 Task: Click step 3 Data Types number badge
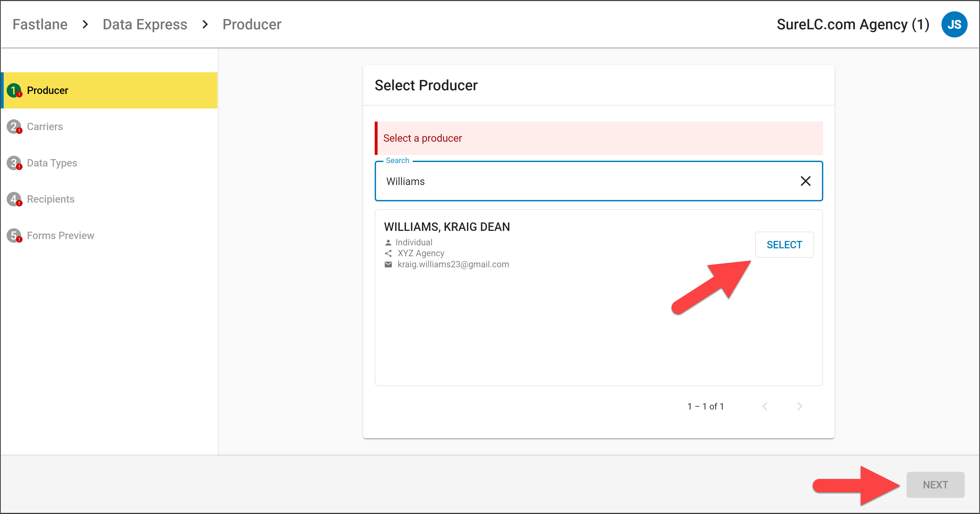[x=14, y=163]
